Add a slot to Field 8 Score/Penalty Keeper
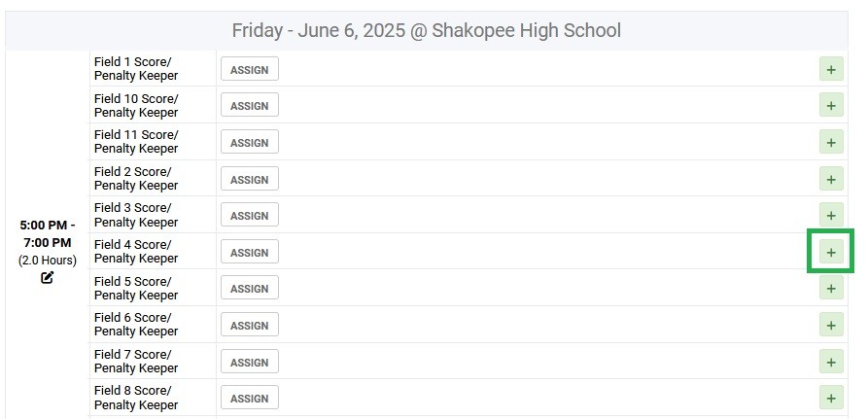The height and width of the screenshot is (419, 868). (830, 398)
